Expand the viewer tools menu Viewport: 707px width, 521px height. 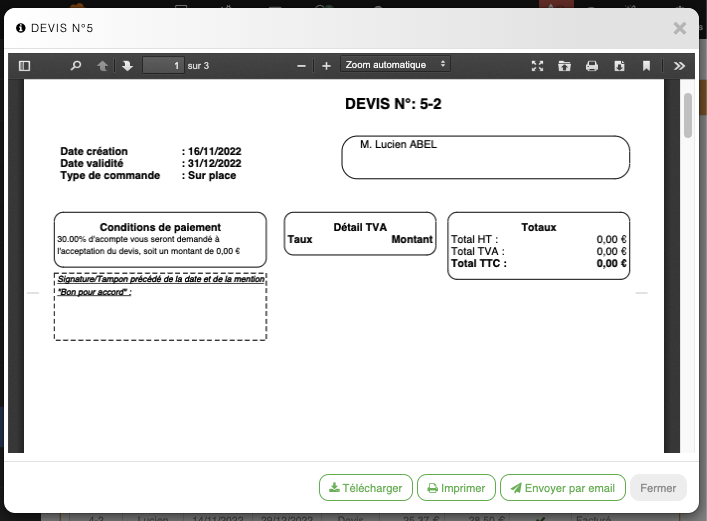(x=679, y=66)
